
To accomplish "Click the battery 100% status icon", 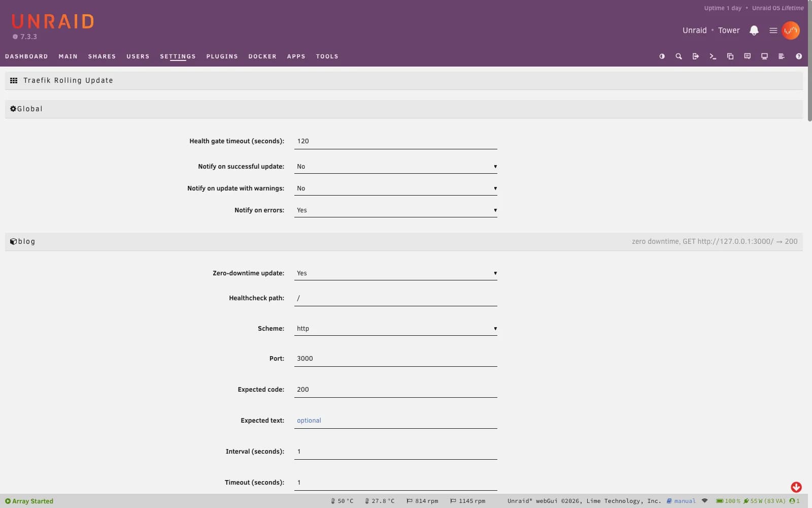I will [720, 501].
